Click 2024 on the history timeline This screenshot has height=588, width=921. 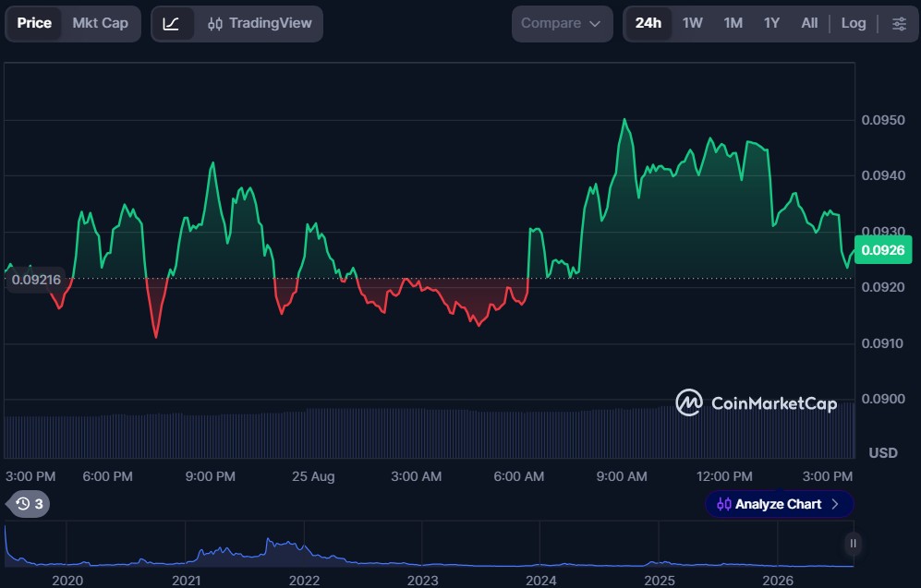click(x=541, y=581)
